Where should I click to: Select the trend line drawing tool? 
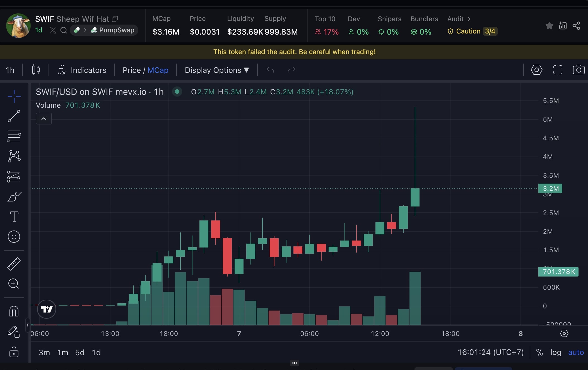pyautogui.click(x=14, y=116)
